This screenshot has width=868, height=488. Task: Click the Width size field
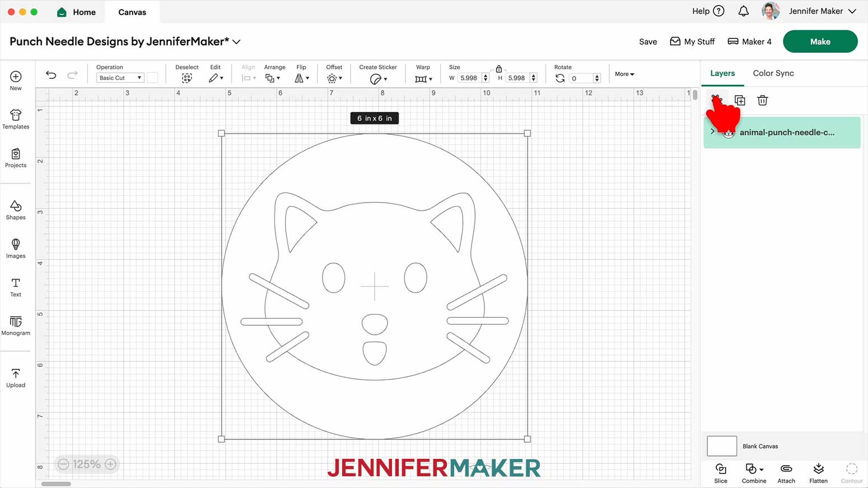coord(469,78)
